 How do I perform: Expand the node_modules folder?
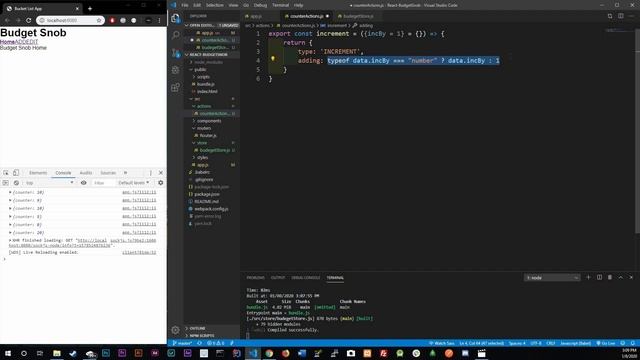point(208,62)
